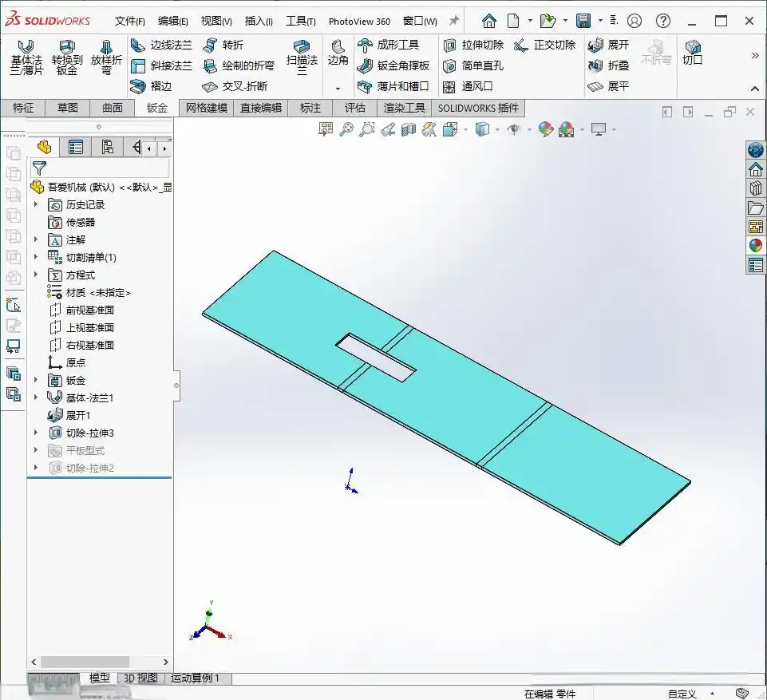Click the 褶边 hem tool

point(151,86)
